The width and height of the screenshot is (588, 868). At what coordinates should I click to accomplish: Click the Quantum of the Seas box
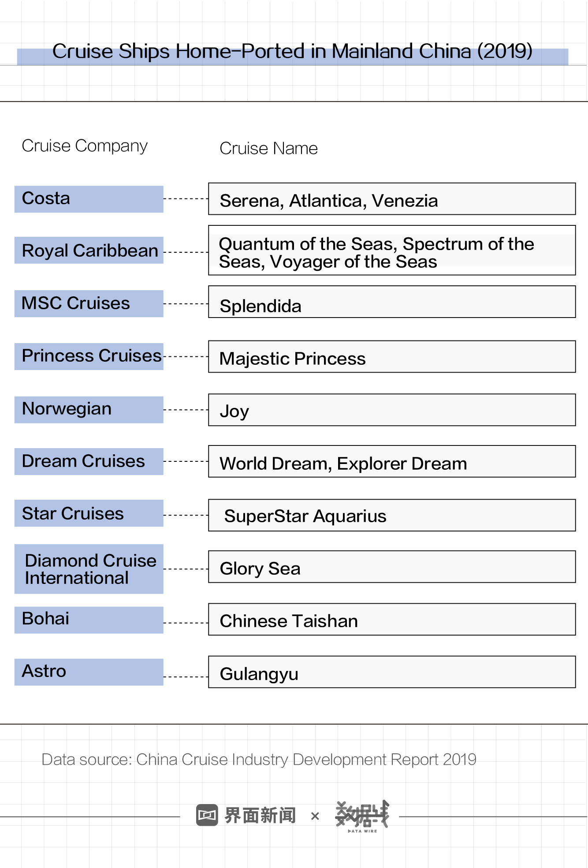pyautogui.click(x=391, y=251)
